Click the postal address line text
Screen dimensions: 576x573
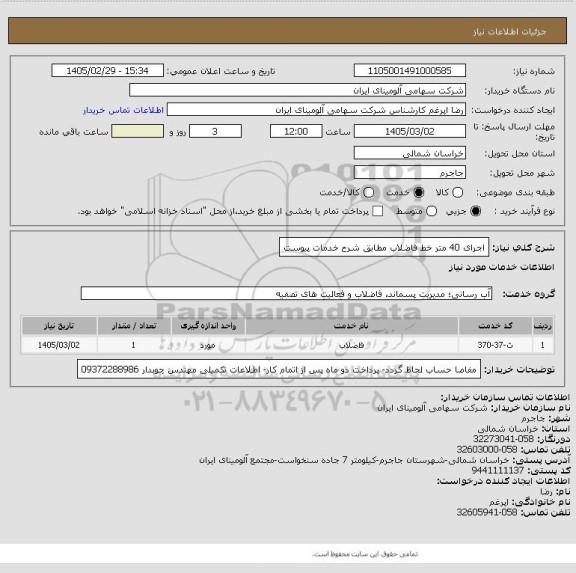(354, 460)
